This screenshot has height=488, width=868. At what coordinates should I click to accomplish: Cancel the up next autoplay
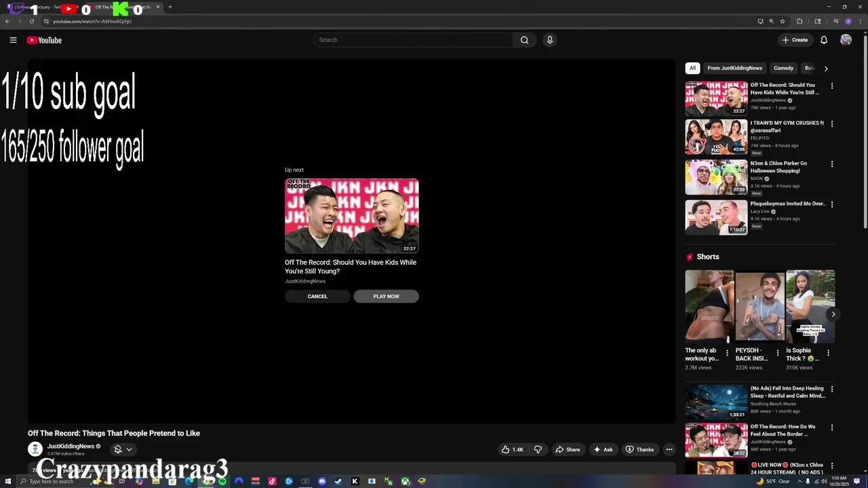click(317, 296)
